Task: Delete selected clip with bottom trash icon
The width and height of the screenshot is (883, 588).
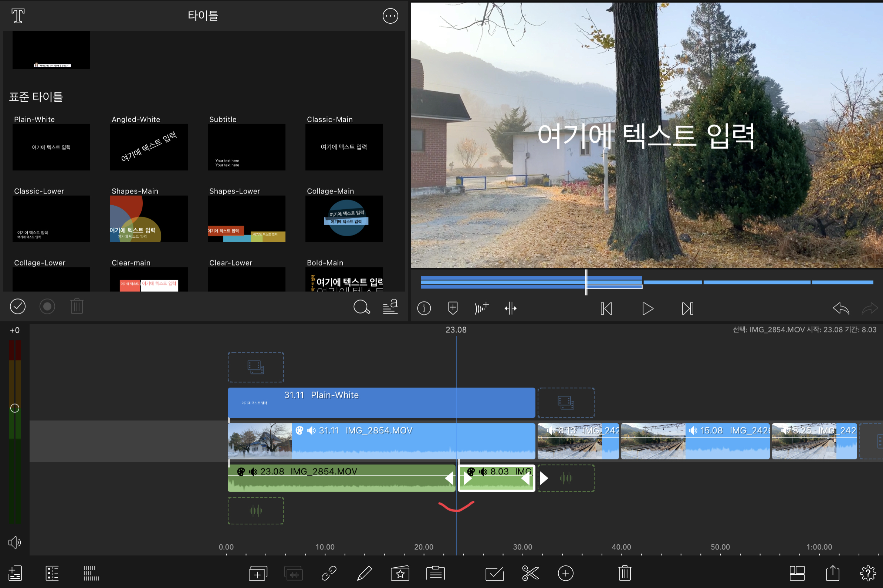Action: click(x=624, y=573)
